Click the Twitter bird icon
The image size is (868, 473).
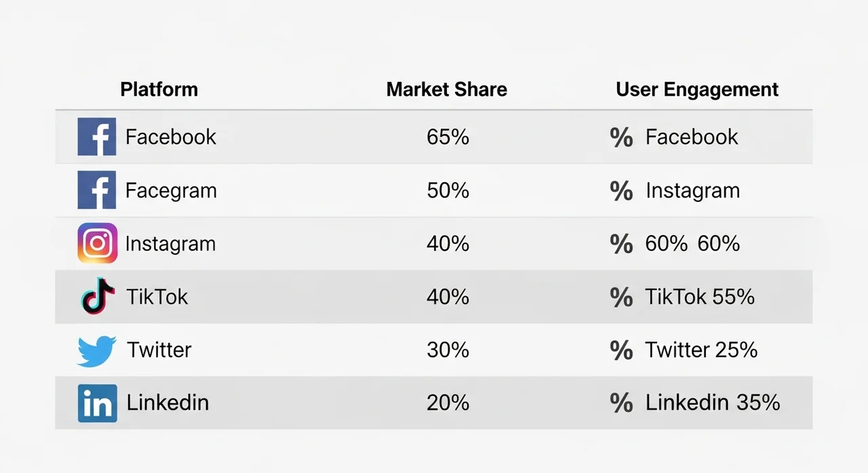pos(97,350)
